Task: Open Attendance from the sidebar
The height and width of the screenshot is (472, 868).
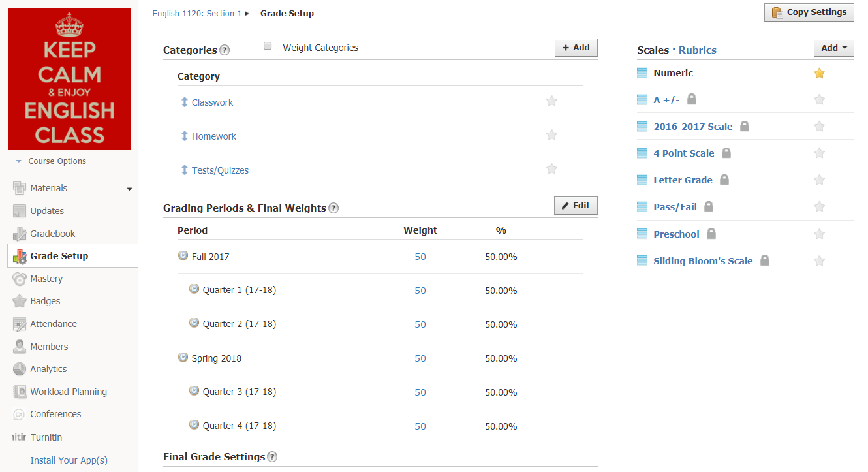Action: 53,324
